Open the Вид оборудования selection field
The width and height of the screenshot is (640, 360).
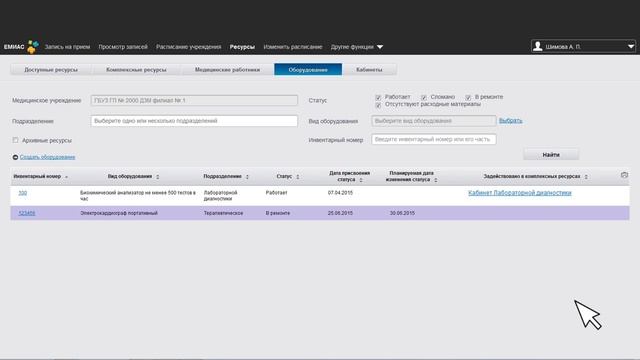(x=433, y=121)
